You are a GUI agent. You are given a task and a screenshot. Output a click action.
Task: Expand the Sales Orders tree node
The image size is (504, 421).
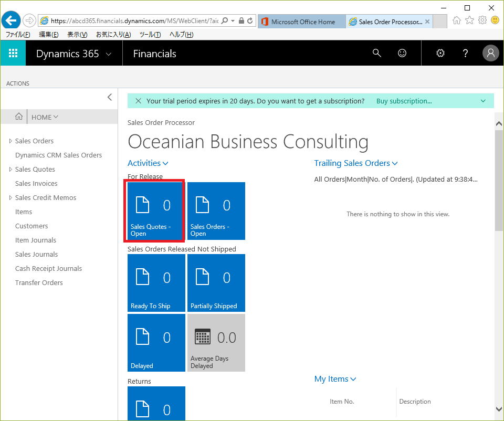[10, 141]
